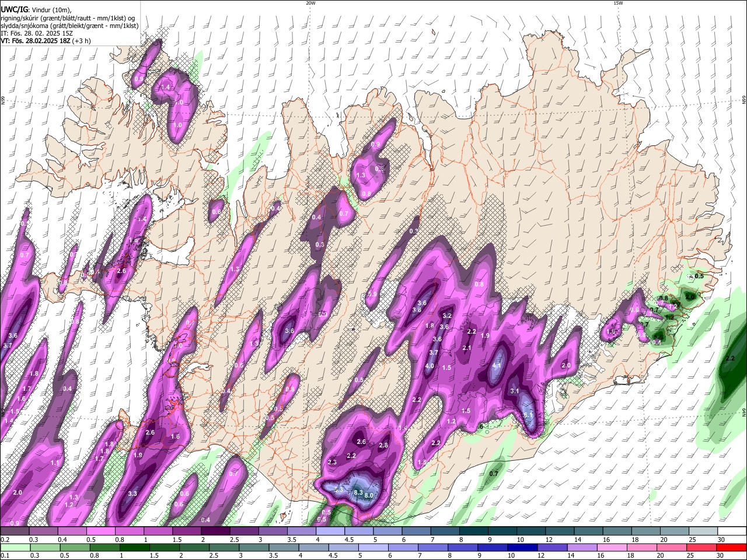
Task: Select the 'VT: Fös. 28.02.2025 18Z (+3 h)' line
Action: tap(46, 41)
